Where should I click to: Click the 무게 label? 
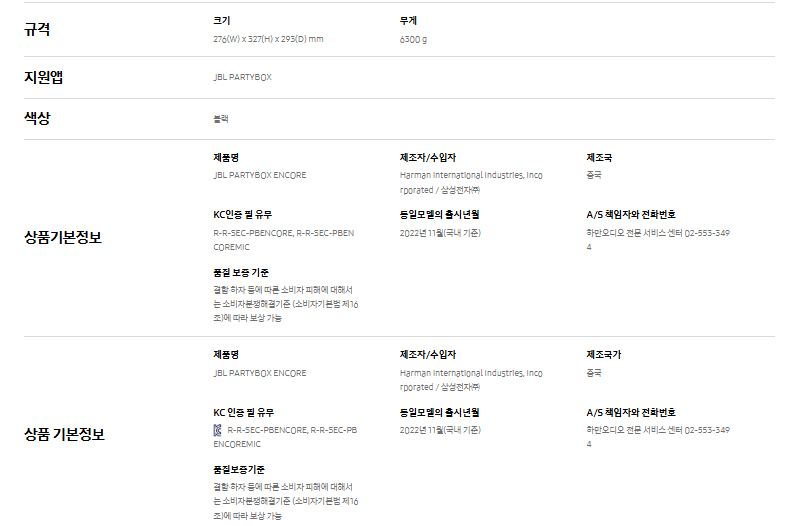[x=408, y=21]
